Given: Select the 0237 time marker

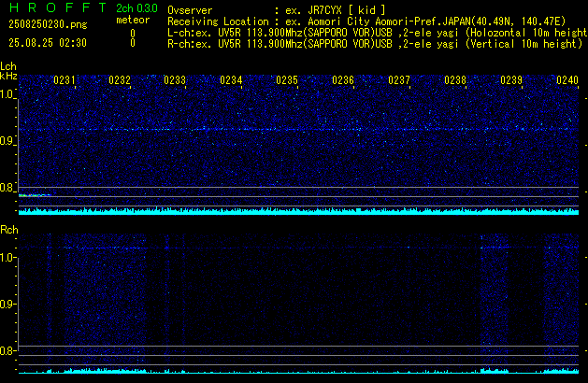Looking at the screenshot, I should (x=399, y=80).
